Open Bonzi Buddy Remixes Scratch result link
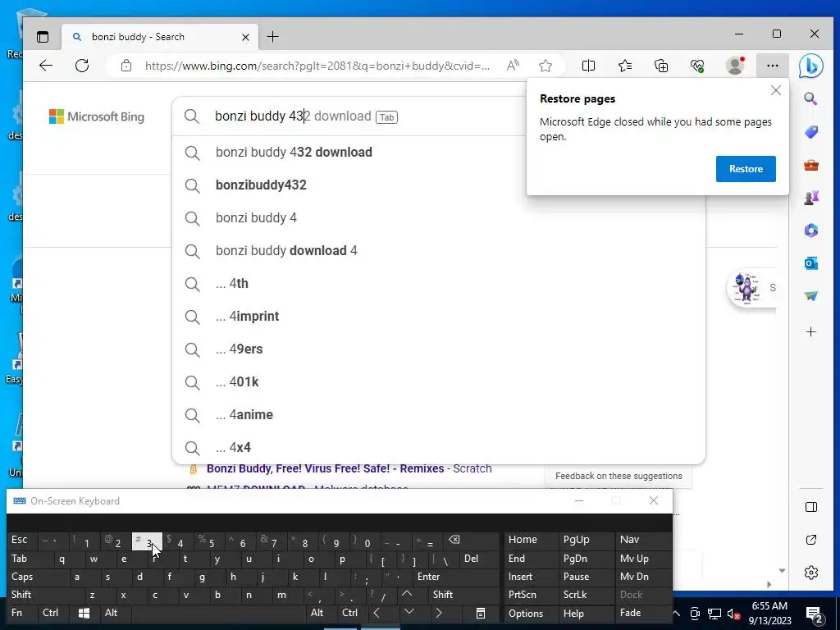 pyautogui.click(x=349, y=468)
